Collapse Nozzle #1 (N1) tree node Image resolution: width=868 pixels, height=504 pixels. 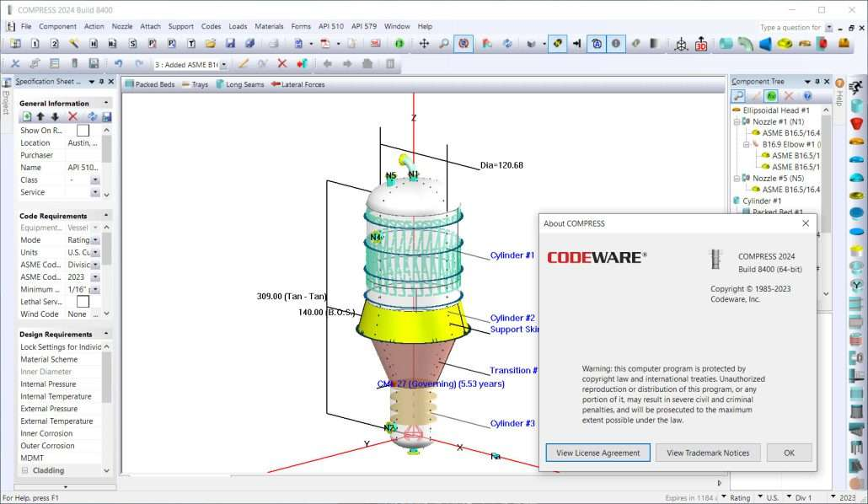pyautogui.click(x=737, y=122)
